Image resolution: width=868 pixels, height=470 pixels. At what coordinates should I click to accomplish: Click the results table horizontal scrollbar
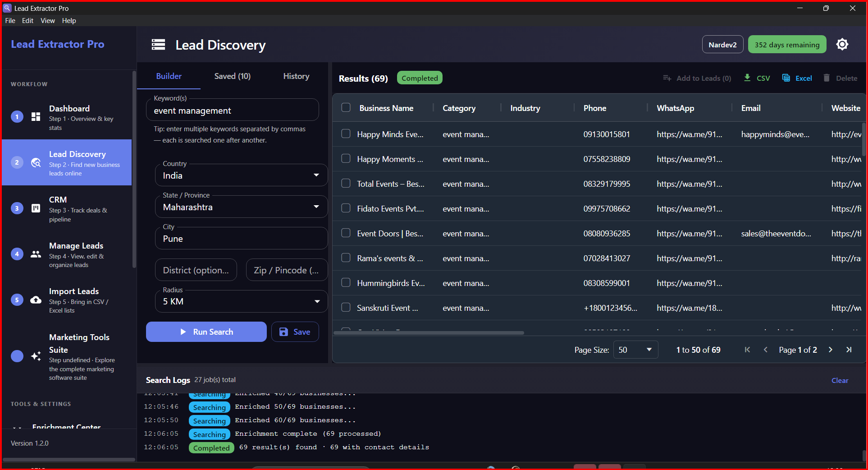coord(429,333)
